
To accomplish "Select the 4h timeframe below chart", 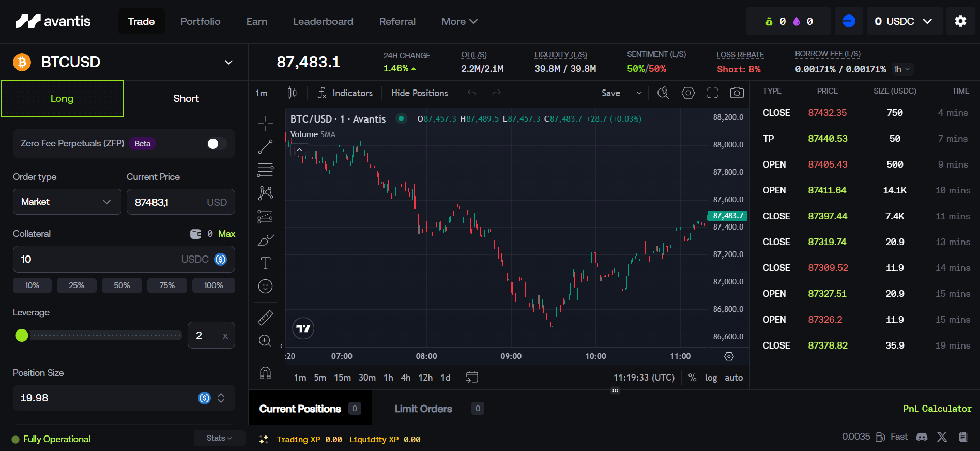I will click(406, 378).
